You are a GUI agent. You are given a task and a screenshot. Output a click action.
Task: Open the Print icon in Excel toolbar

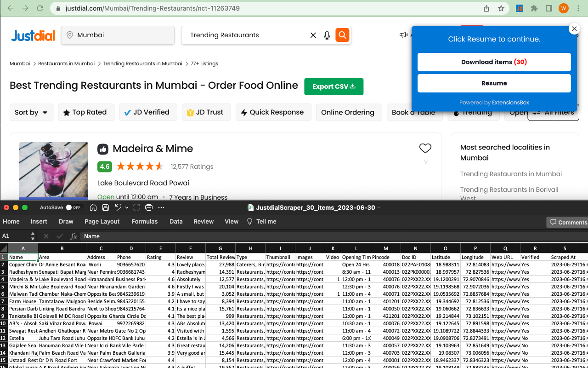(x=148, y=207)
